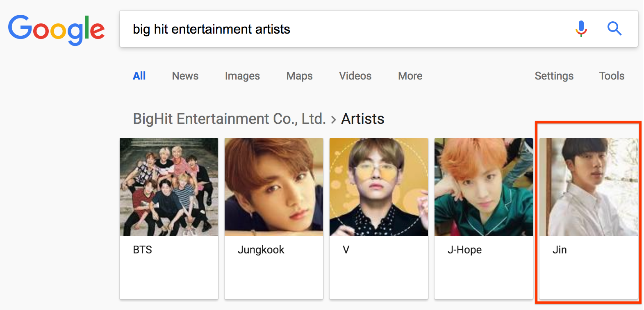Viewport: 644px width, 310px height.
Task: Switch to the News tab
Action: 185,76
